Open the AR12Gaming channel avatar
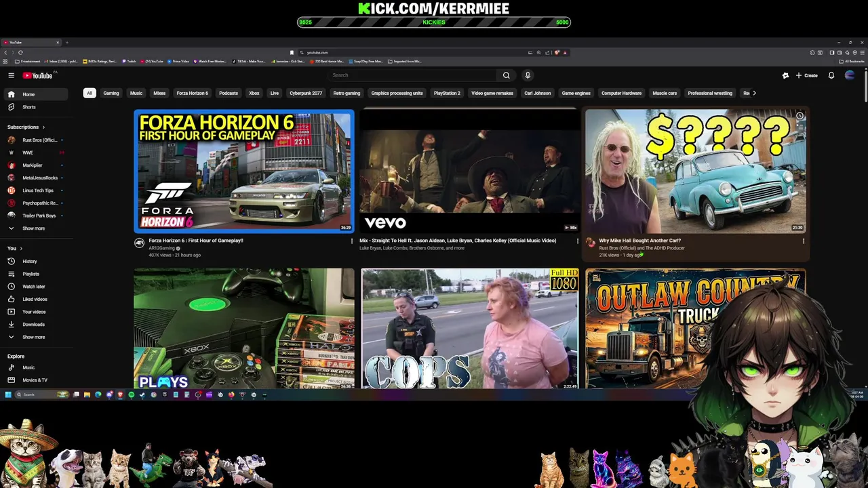The width and height of the screenshot is (868, 488). (139, 243)
